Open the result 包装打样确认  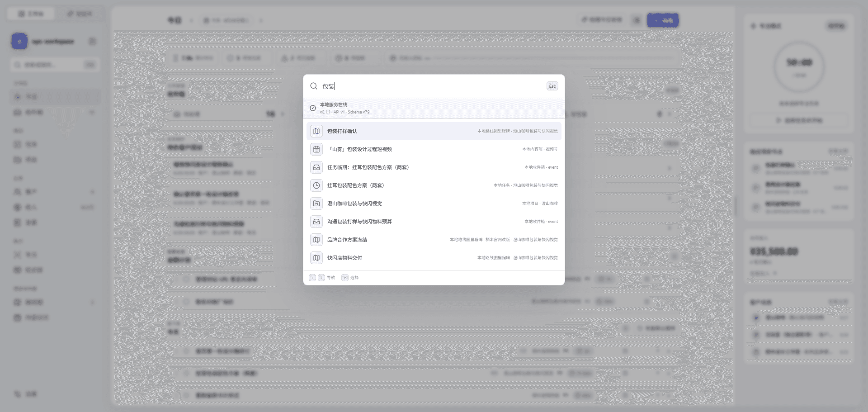434,131
